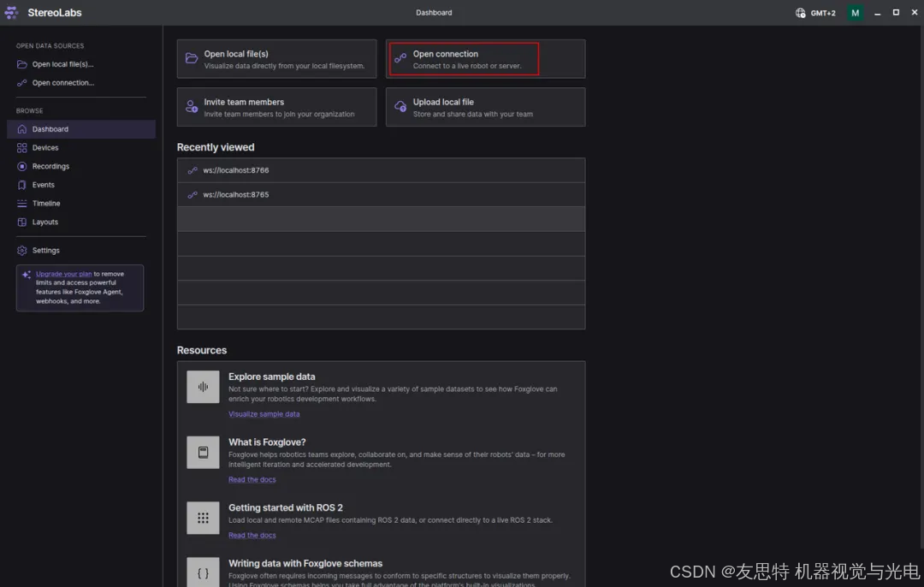Image resolution: width=924 pixels, height=587 pixels.
Task: Click sidebar Open connection... entry
Action: (81, 83)
